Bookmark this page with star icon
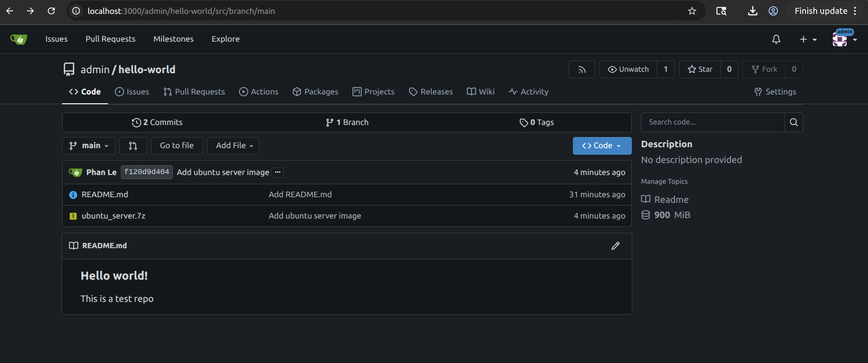Viewport: 868px width, 363px height. 692,11
